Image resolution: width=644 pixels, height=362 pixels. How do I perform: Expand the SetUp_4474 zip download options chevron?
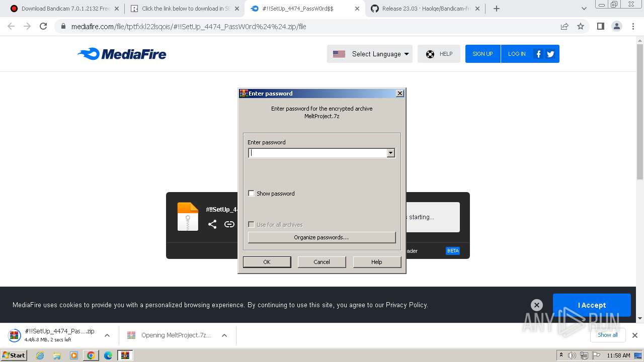(107, 335)
